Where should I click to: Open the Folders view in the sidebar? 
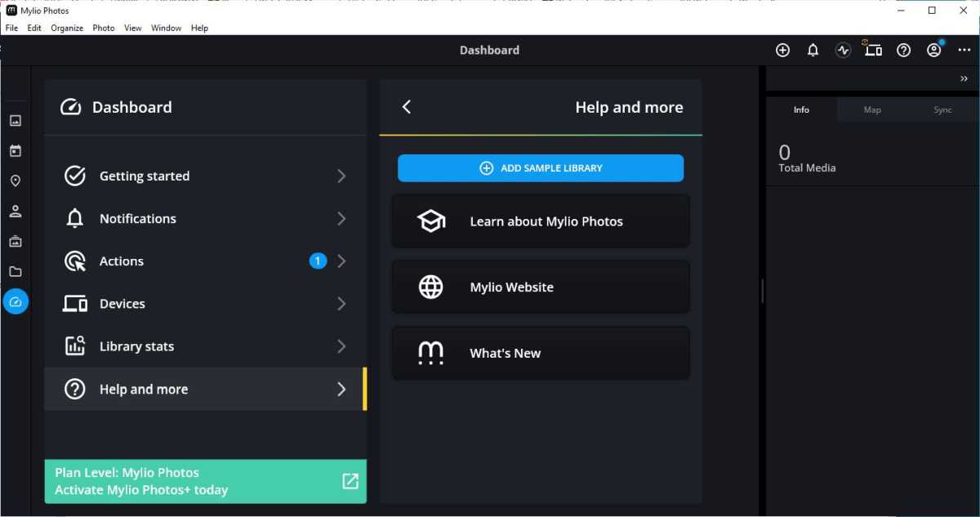click(x=15, y=272)
